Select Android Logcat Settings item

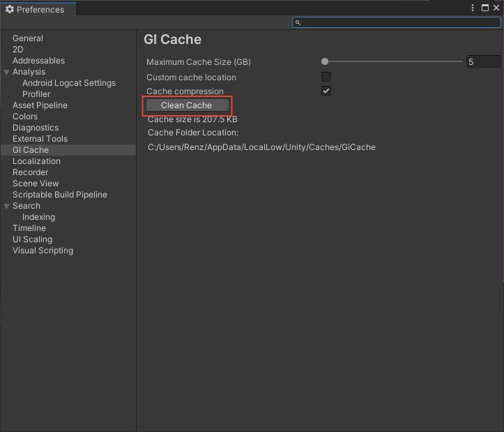pos(69,83)
